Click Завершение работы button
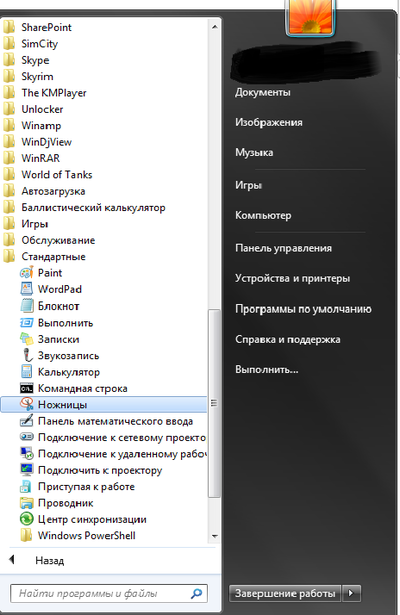This screenshot has height=615, width=400. (x=285, y=593)
